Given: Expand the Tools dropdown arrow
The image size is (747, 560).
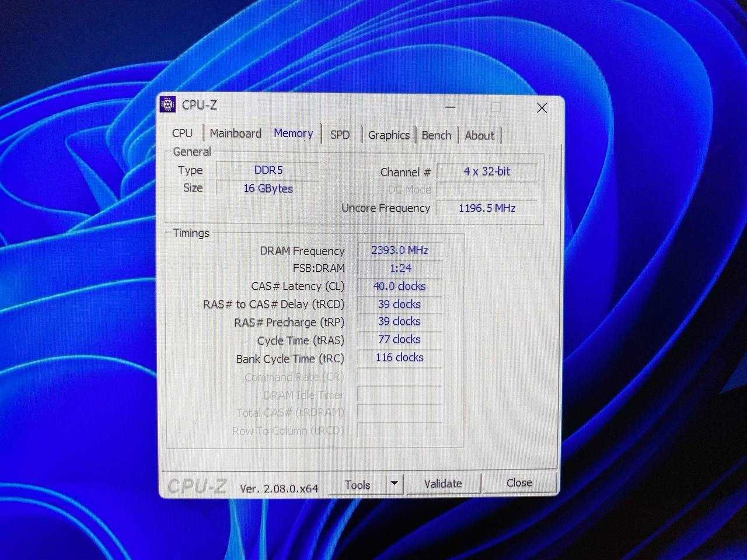Looking at the screenshot, I should 395,484.
